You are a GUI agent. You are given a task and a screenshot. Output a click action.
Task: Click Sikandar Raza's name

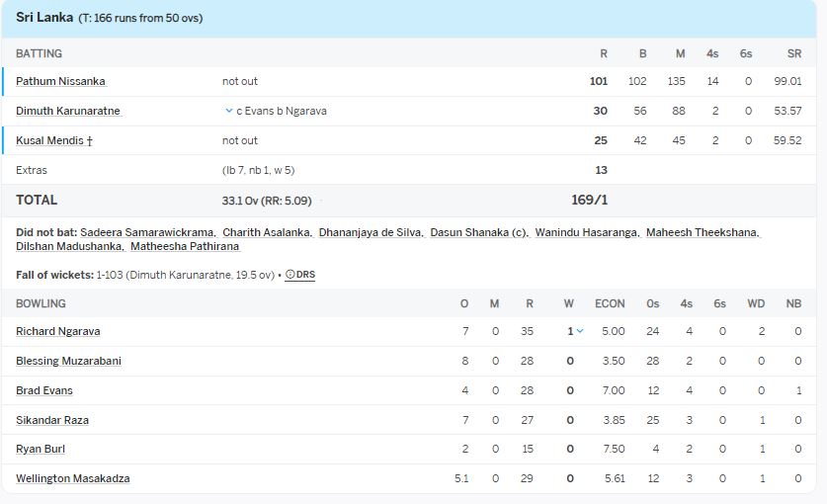click(x=52, y=420)
